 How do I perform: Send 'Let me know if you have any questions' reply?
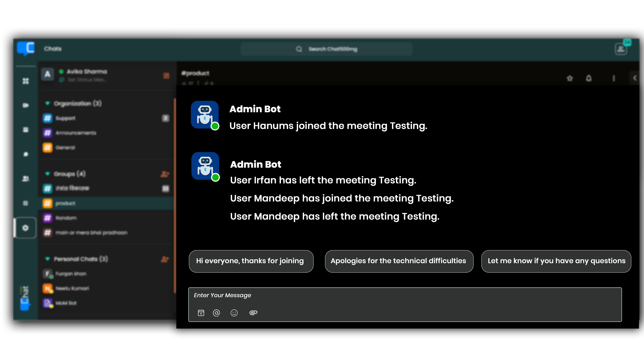pos(556,261)
